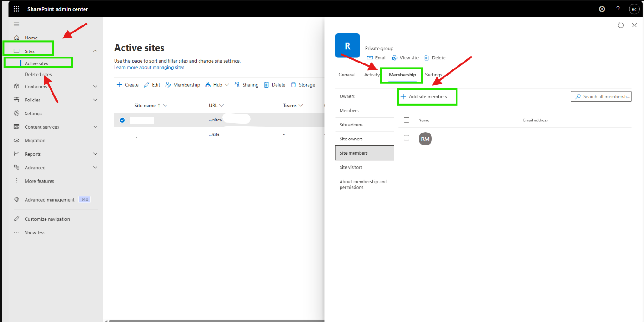Open the app launcher waffle icon
This screenshot has width=644, height=322.
pyautogui.click(x=17, y=9)
